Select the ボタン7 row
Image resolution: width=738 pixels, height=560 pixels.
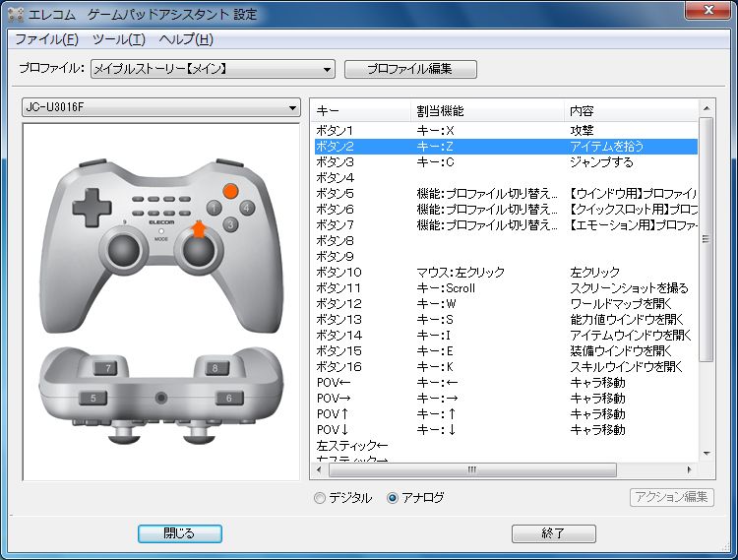pyautogui.click(x=506, y=225)
